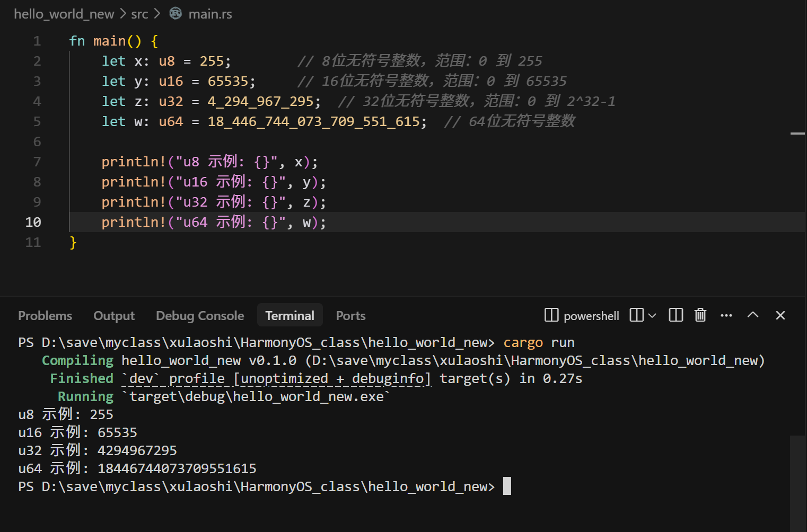Image resolution: width=807 pixels, height=532 pixels.
Task: Open the Ports tab
Action: coord(350,315)
